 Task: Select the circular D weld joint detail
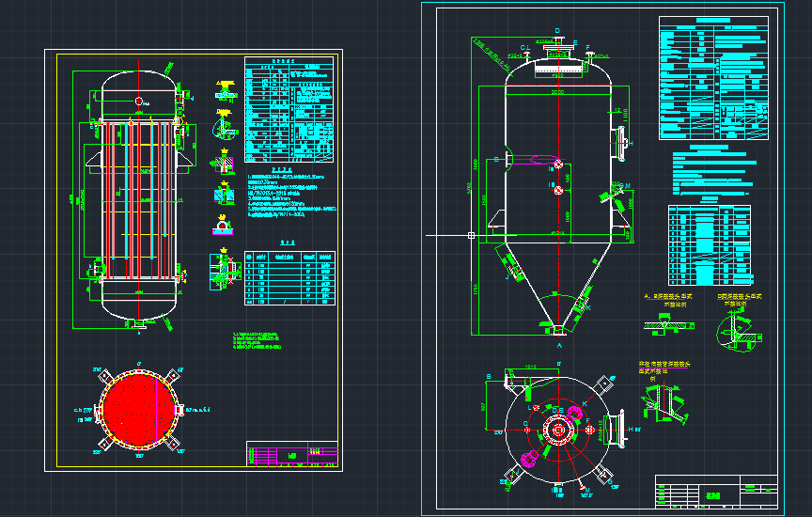[738, 332]
